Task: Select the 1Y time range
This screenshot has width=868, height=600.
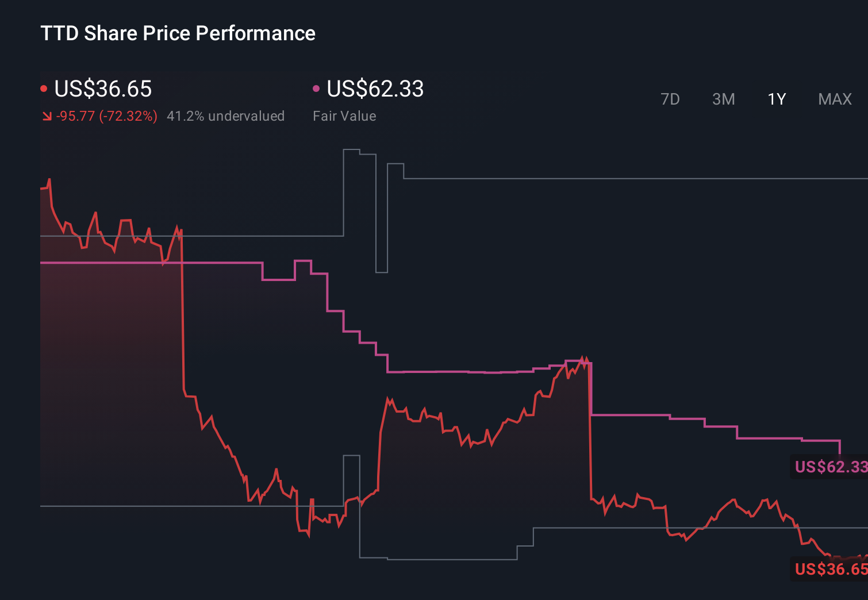Action: (x=776, y=99)
